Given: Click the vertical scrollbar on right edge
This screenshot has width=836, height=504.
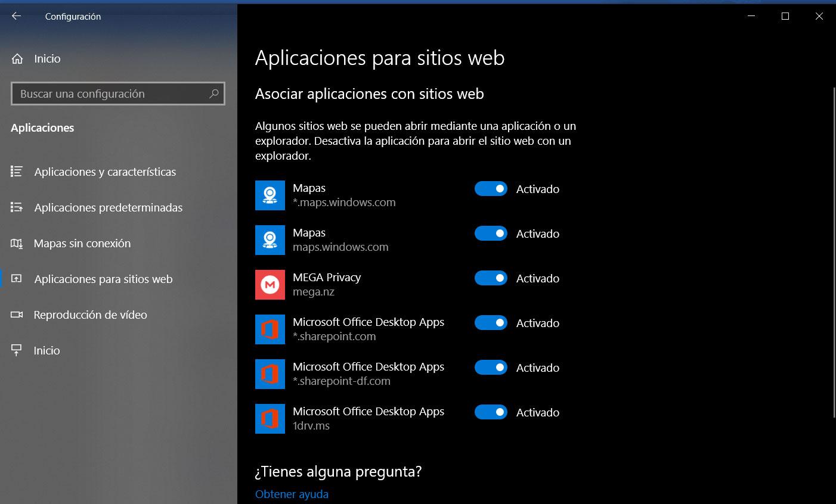Looking at the screenshot, I should click(x=834, y=251).
